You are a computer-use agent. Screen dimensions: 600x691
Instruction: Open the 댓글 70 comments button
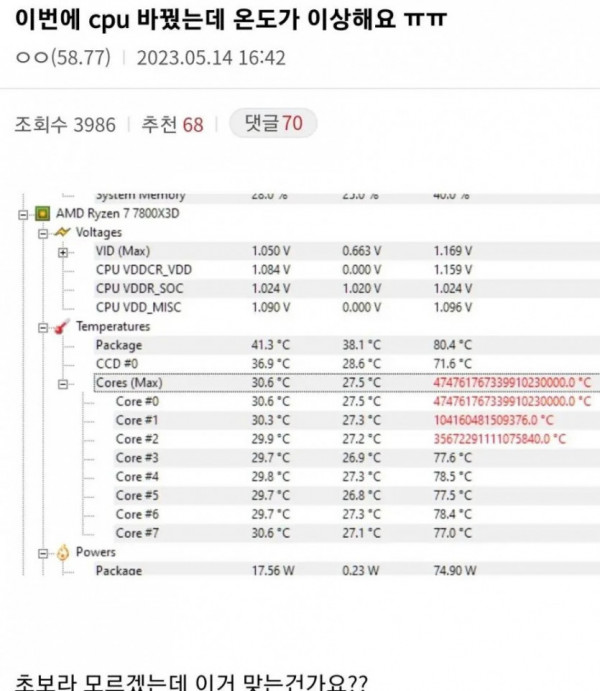(x=273, y=123)
